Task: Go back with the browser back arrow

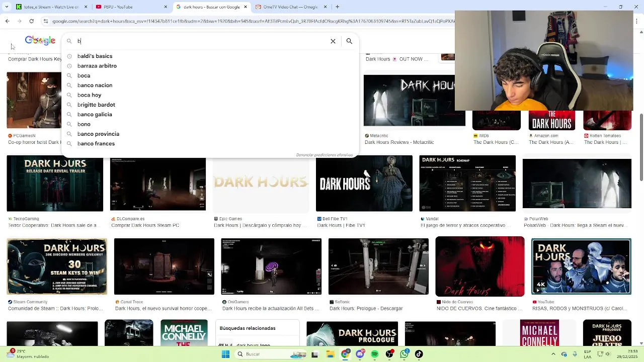Action: point(7,21)
